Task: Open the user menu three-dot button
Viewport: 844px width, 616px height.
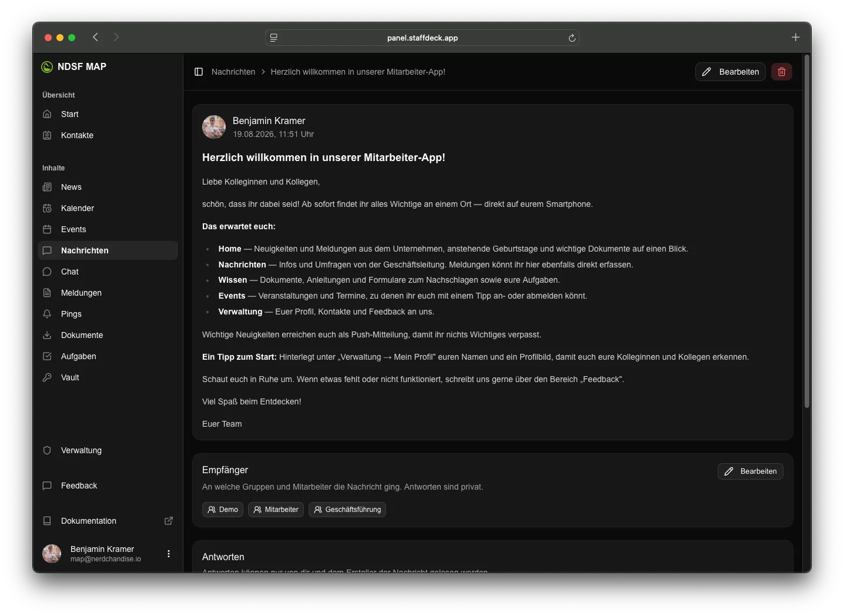Action: coord(169,554)
